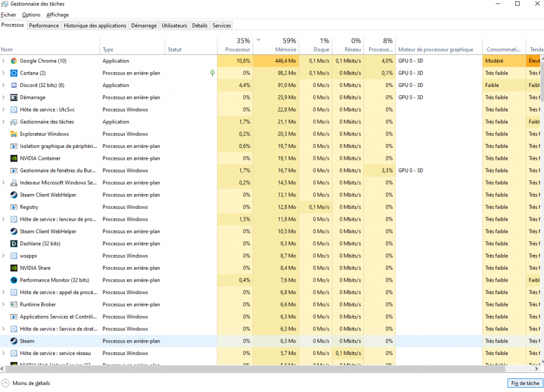Click the Explorateur Windows folder icon
Viewport: 544px width, 392px height.
click(14, 134)
